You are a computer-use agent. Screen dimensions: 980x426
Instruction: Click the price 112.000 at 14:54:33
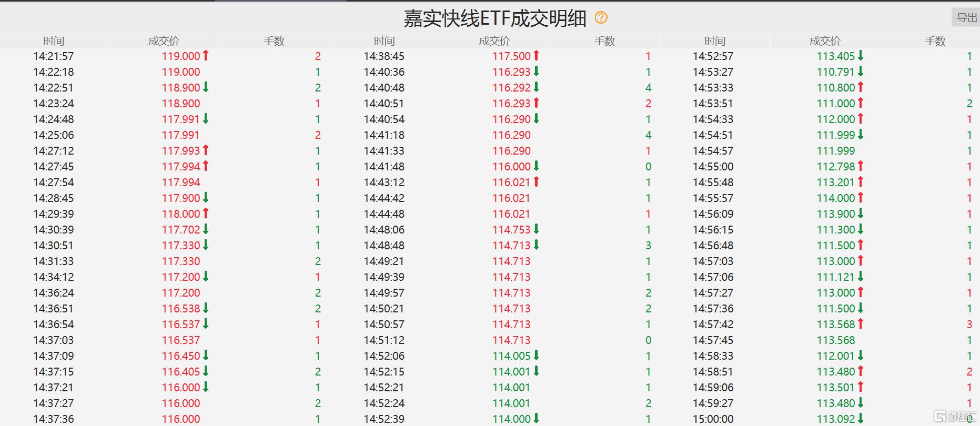[x=836, y=119]
